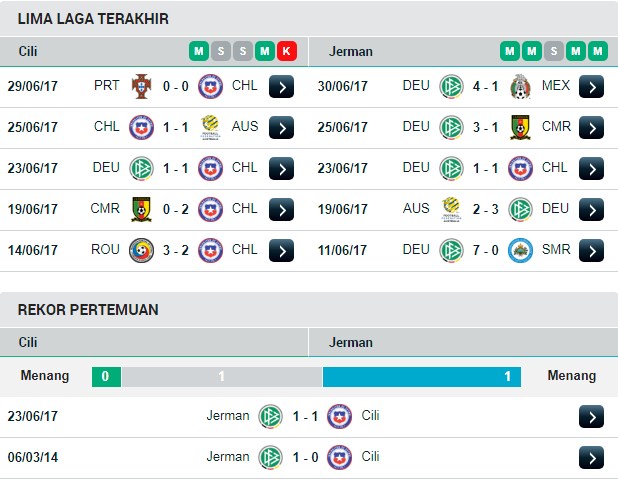The height and width of the screenshot is (480, 618).
Task: Expand the 06/03/14 Jerman 1-0 Cili record
Action: click(591, 458)
